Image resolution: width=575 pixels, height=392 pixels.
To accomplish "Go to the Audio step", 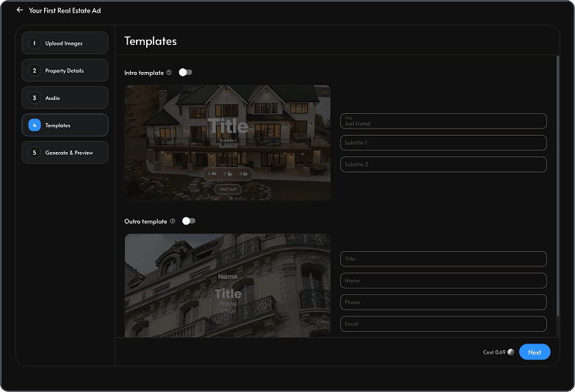I will pyautogui.click(x=65, y=98).
